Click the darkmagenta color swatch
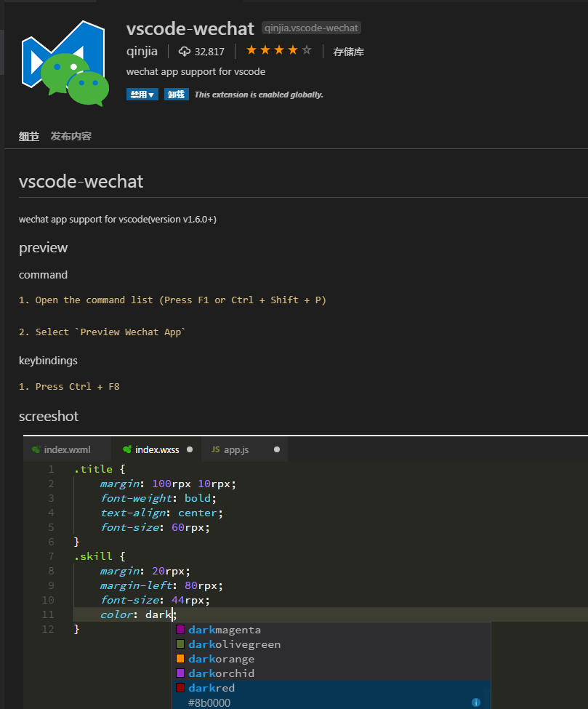Viewport: 588px width, 709px height. tap(180, 630)
